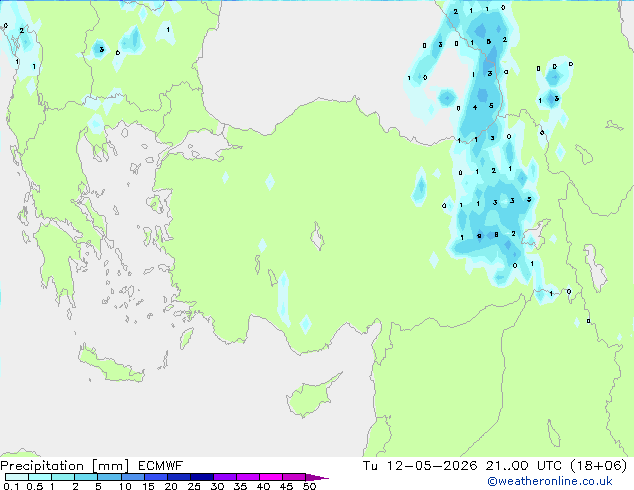Viewport: 634px width, 490px height.
Task: Click the legend scale label '20'
Action: point(171,486)
